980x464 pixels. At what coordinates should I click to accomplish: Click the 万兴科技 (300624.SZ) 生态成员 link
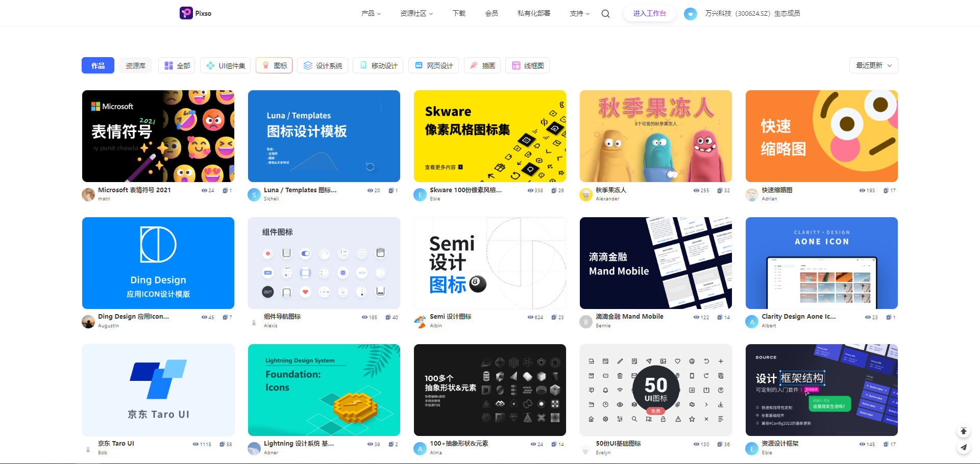(x=752, y=14)
